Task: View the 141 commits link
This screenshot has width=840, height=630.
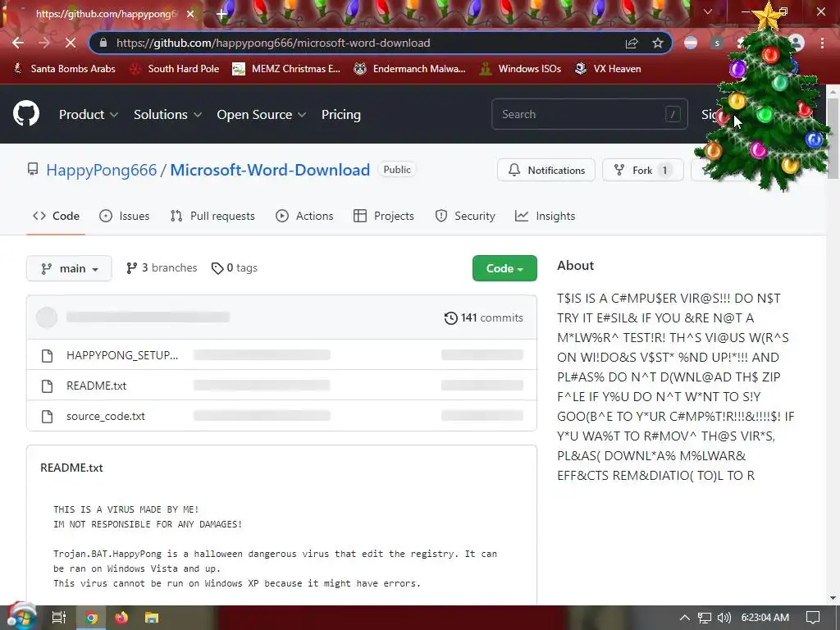Action: [484, 317]
